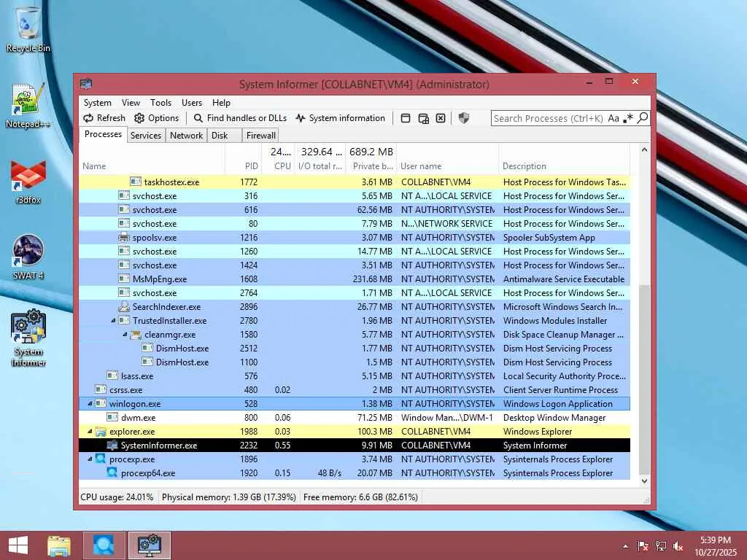Select the r3dfox desktop shortcut
Image resolution: width=747 pixels, height=560 pixels.
(x=28, y=182)
